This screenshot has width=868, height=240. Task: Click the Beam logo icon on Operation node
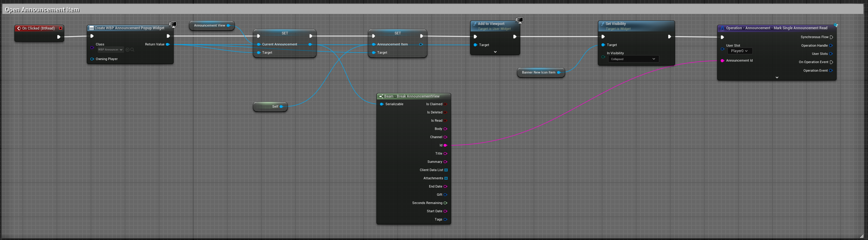coord(722,28)
